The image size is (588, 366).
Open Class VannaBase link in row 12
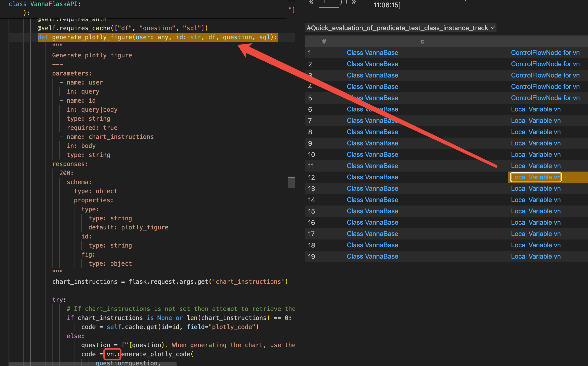(x=372, y=177)
